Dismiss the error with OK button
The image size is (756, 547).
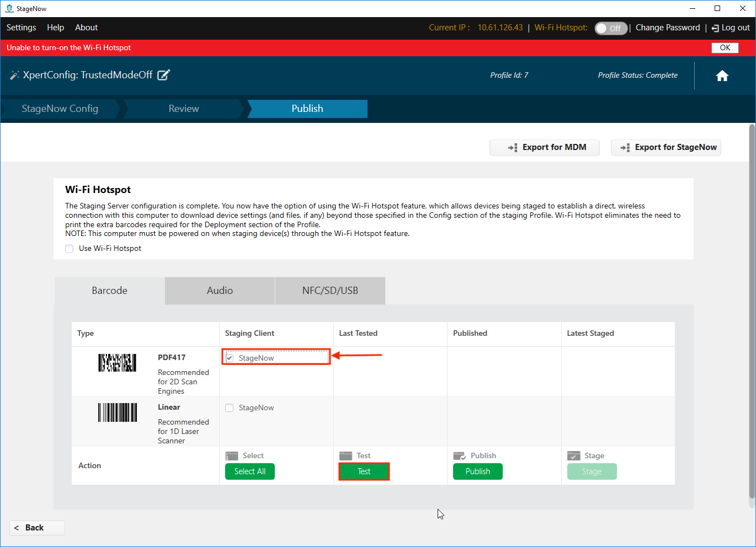pyautogui.click(x=725, y=48)
